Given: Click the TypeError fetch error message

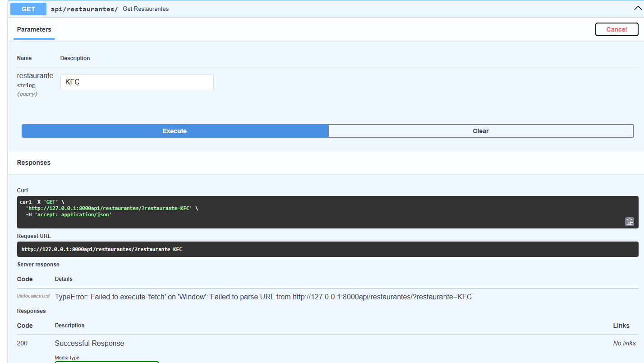Looking at the screenshot, I should [x=263, y=297].
